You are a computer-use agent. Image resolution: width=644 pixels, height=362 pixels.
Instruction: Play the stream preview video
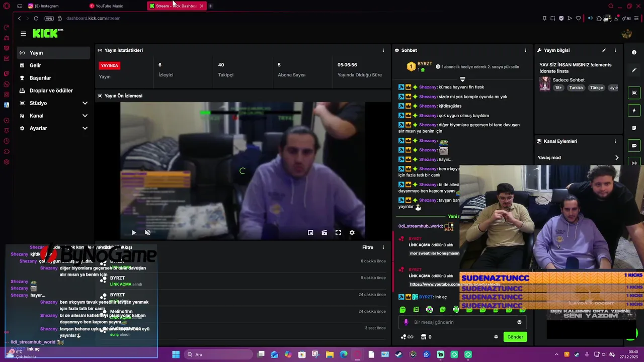click(x=133, y=233)
